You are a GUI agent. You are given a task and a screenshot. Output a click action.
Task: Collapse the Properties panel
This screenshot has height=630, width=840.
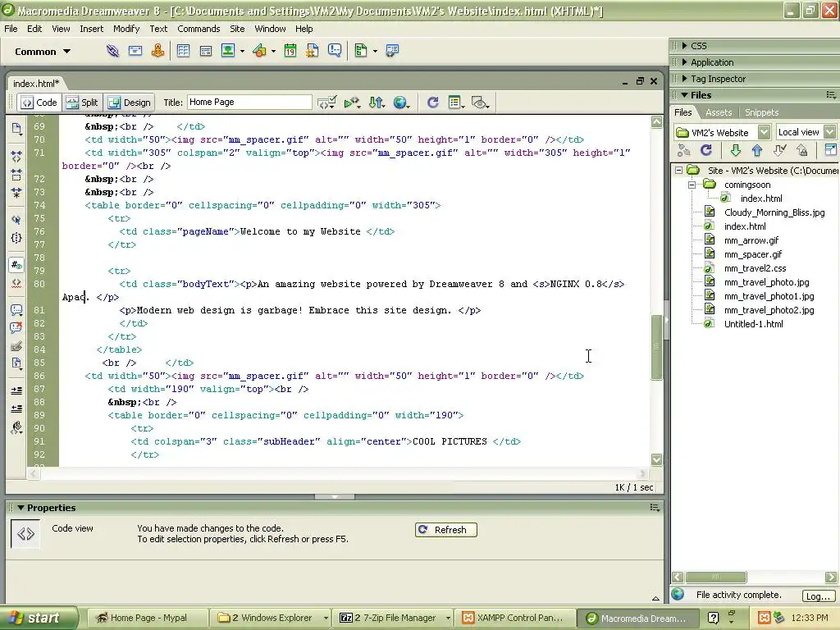pos(21,508)
